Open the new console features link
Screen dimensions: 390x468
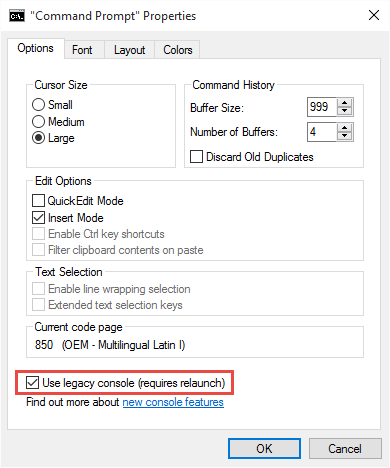tap(173, 402)
